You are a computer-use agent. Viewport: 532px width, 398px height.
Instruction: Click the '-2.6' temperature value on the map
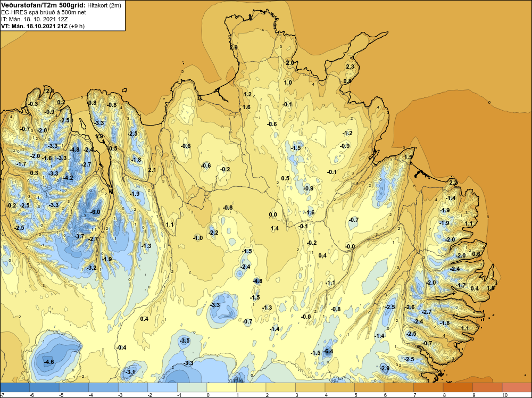(x=410, y=307)
